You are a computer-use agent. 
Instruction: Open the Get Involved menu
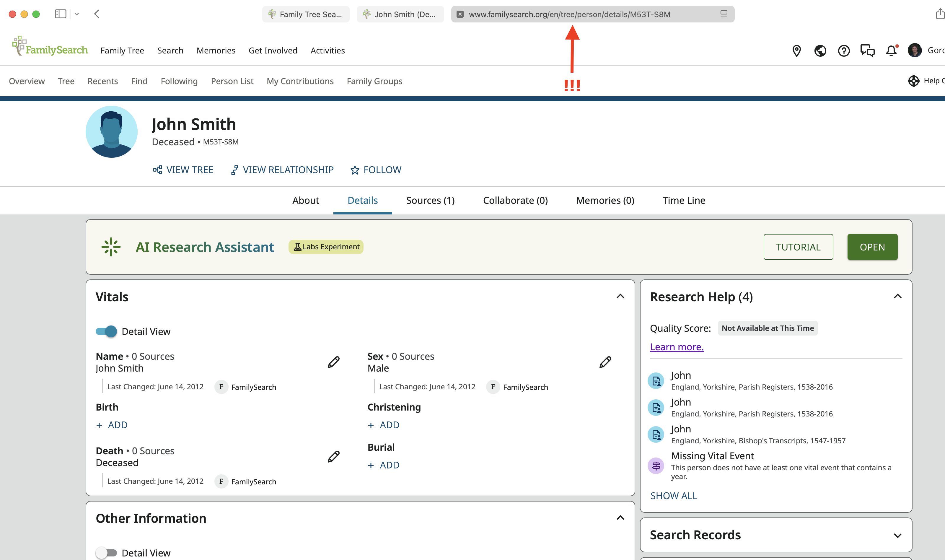point(273,51)
